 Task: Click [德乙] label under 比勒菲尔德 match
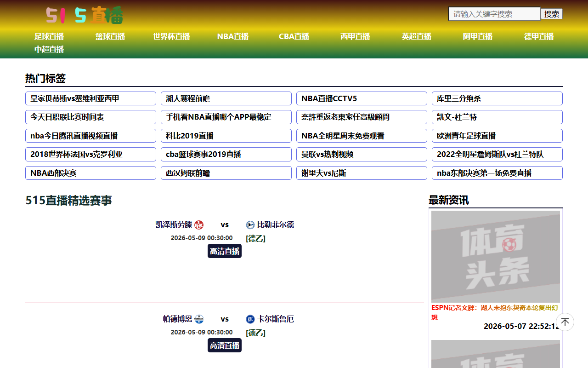coord(255,238)
